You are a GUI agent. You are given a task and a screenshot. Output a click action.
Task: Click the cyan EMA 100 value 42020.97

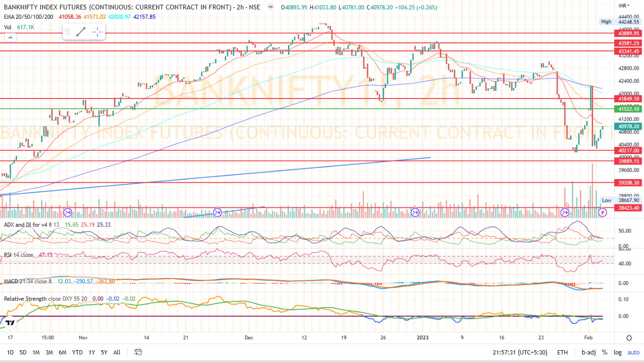point(120,16)
